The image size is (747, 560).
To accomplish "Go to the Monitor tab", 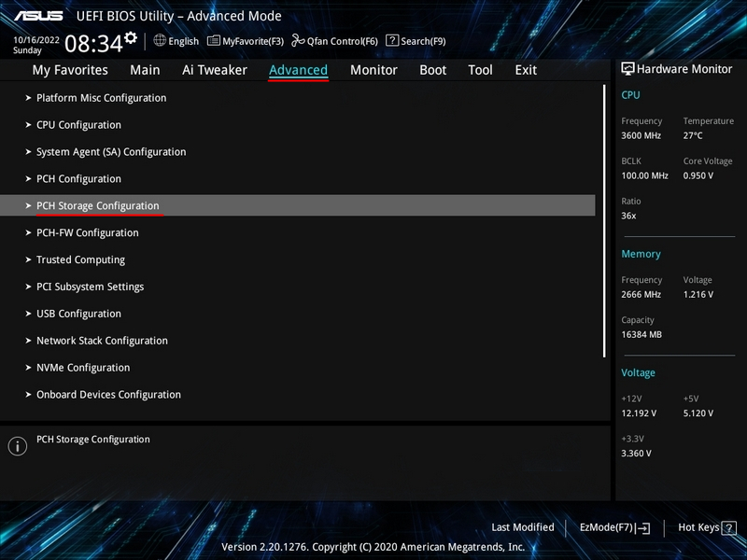I will pyautogui.click(x=373, y=70).
